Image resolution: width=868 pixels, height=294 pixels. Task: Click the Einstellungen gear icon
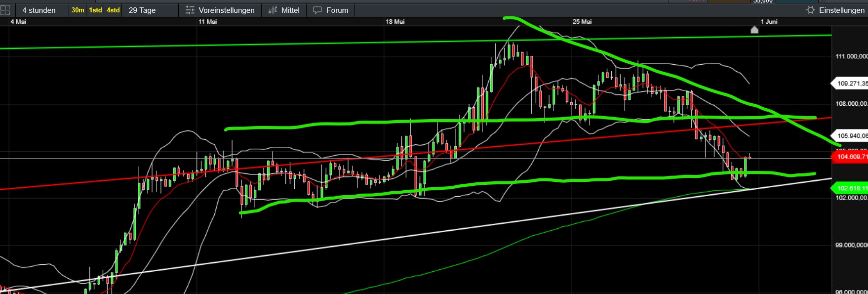coord(810,10)
